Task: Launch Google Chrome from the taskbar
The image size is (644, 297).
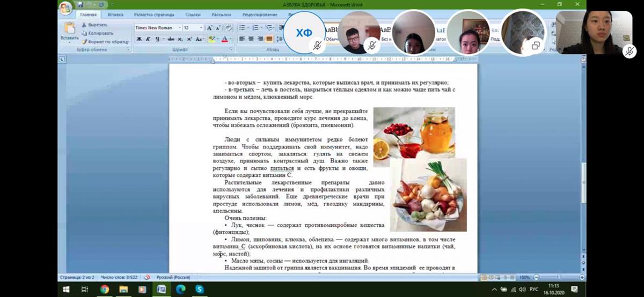Action: pos(104,289)
